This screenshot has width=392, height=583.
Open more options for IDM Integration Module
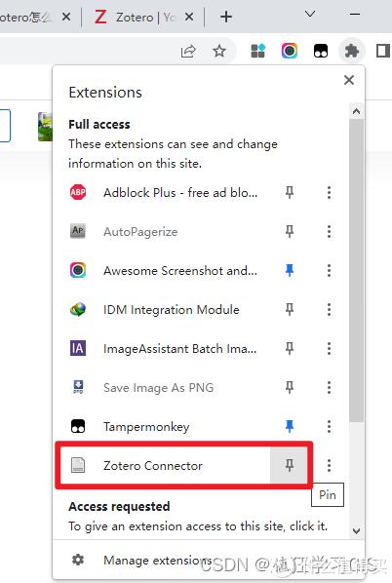(x=329, y=309)
